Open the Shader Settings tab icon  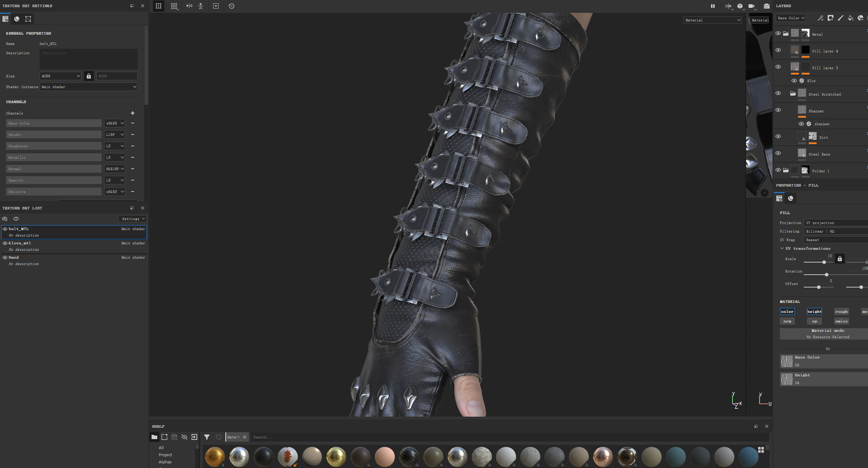pos(28,19)
